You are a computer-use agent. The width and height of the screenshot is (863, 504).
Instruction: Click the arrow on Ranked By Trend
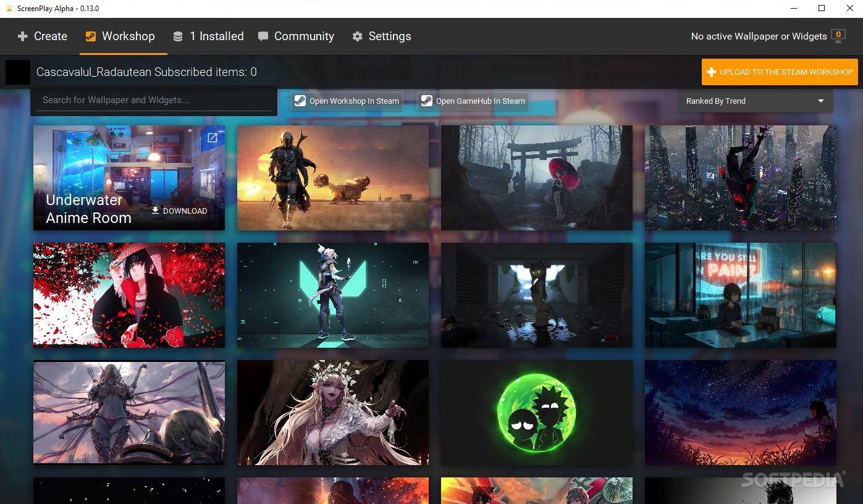coord(821,101)
